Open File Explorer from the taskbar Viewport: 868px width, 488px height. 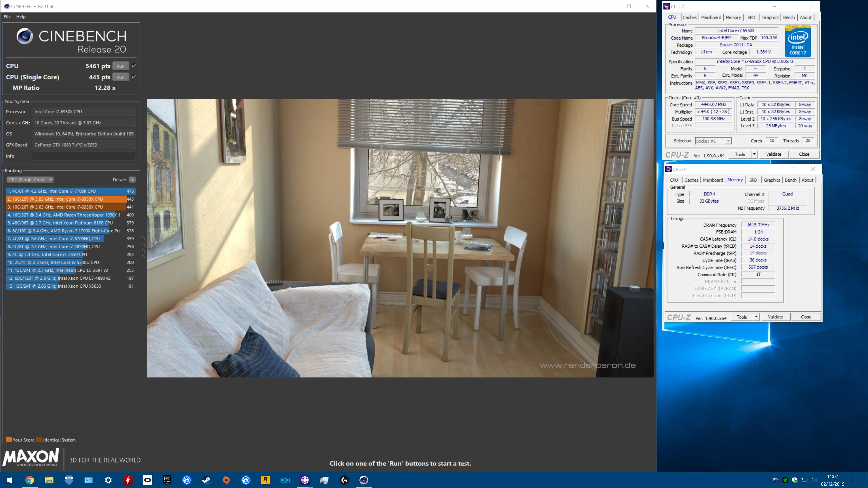point(49,480)
